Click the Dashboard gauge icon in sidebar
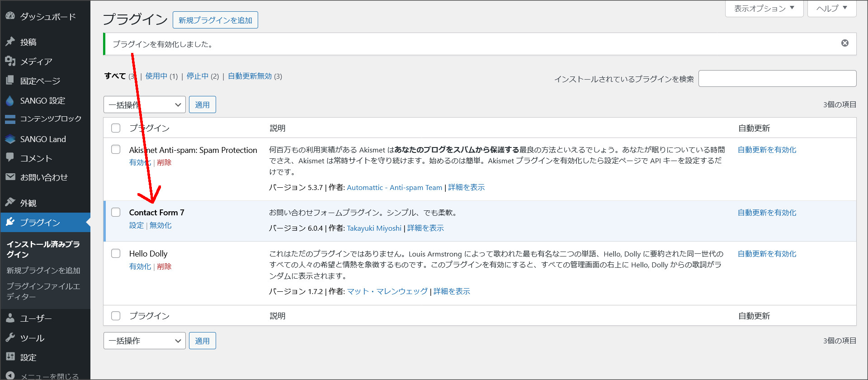This screenshot has width=868, height=380. tap(10, 16)
